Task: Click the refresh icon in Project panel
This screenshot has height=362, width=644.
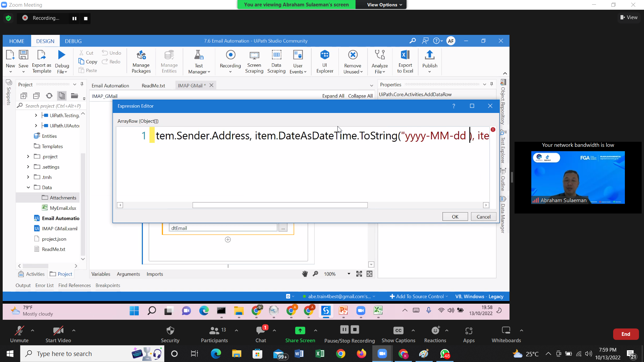Action: (x=49, y=96)
